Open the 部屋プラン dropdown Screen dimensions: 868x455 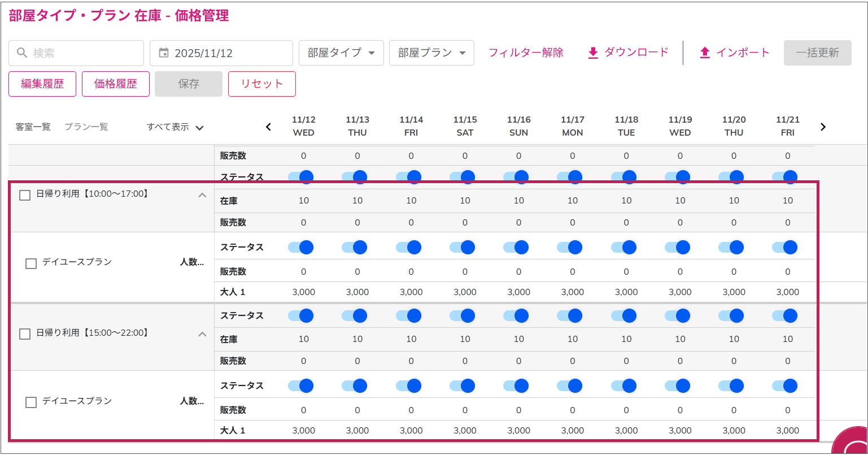click(x=431, y=53)
